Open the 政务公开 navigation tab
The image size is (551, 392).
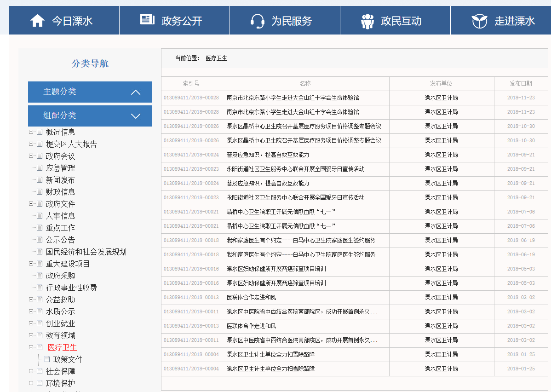pos(182,21)
